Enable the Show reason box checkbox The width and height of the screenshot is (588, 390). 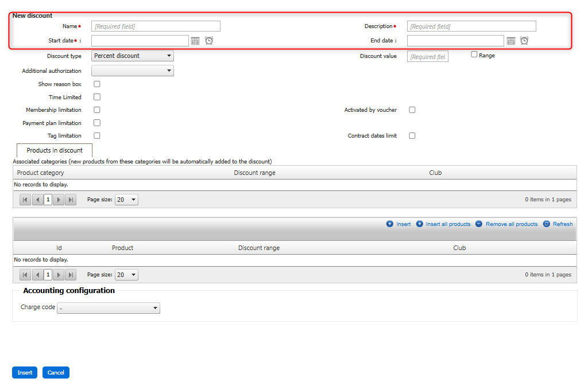tap(97, 84)
